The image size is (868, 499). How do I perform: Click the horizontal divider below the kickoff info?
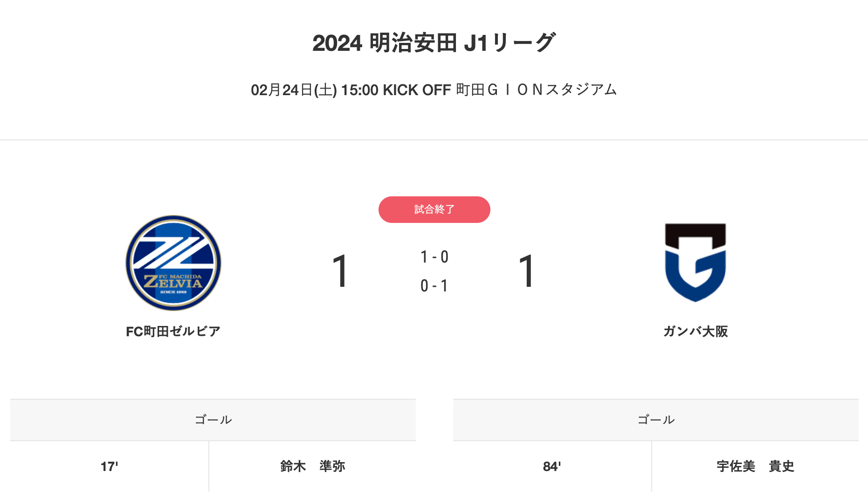point(434,140)
